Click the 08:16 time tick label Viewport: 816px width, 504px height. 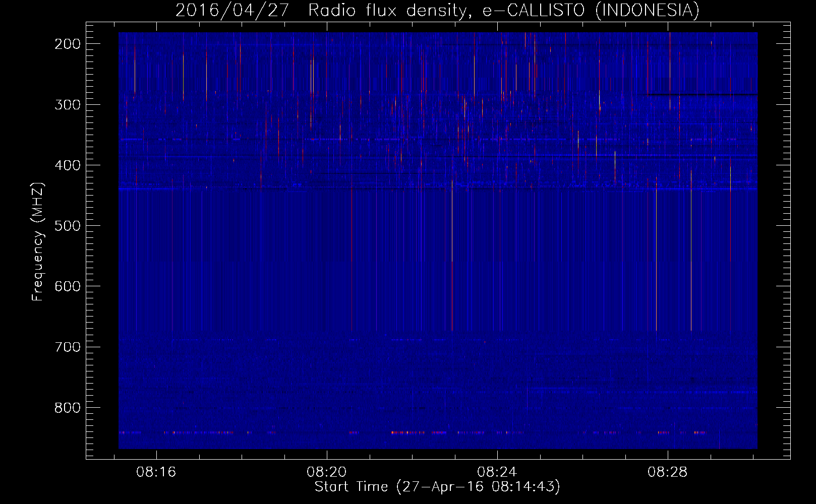click(x=156, y=472)
